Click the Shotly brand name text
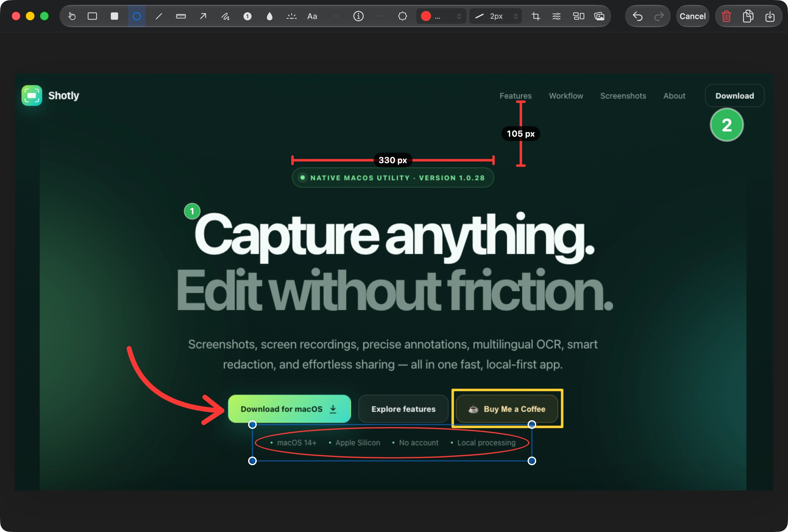 pos(63,95)
